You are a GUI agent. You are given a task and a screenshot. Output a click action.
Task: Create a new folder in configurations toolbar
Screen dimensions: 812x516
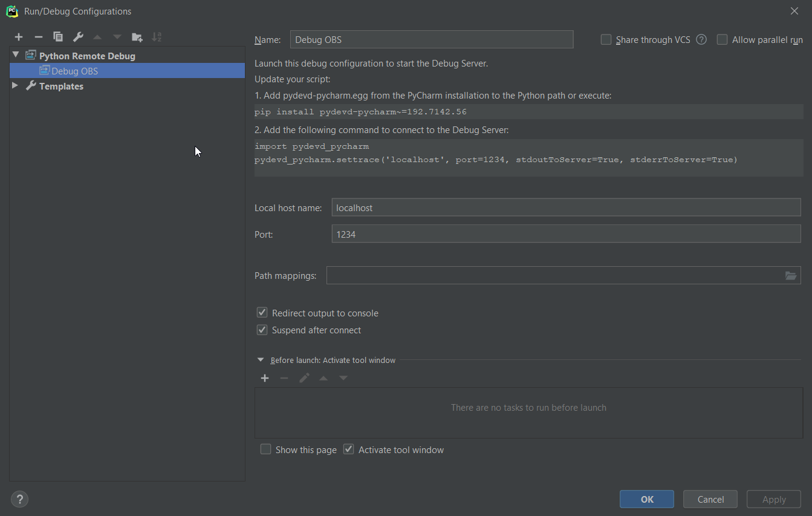click(x=137, y=37)
